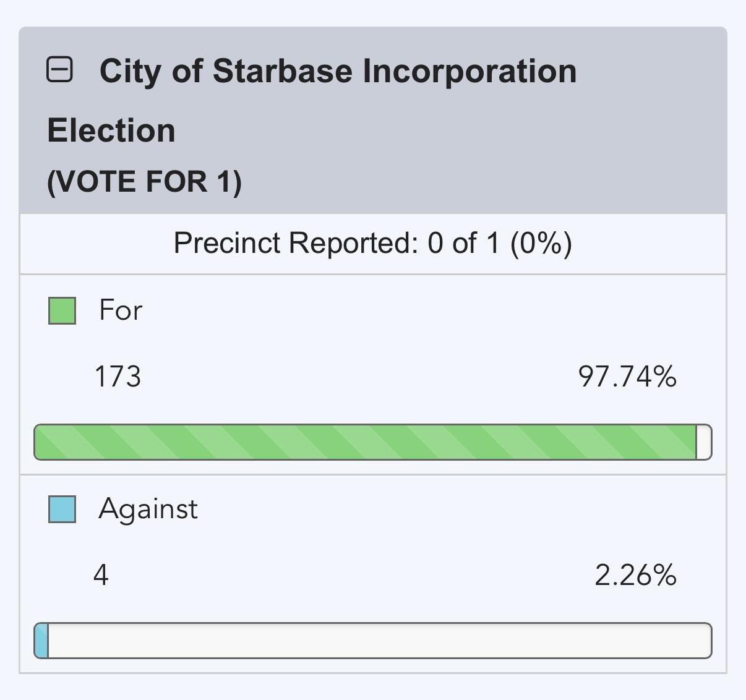Click the Precinct Reported status line
Screen dimensions: 746x700
[373, 243]
